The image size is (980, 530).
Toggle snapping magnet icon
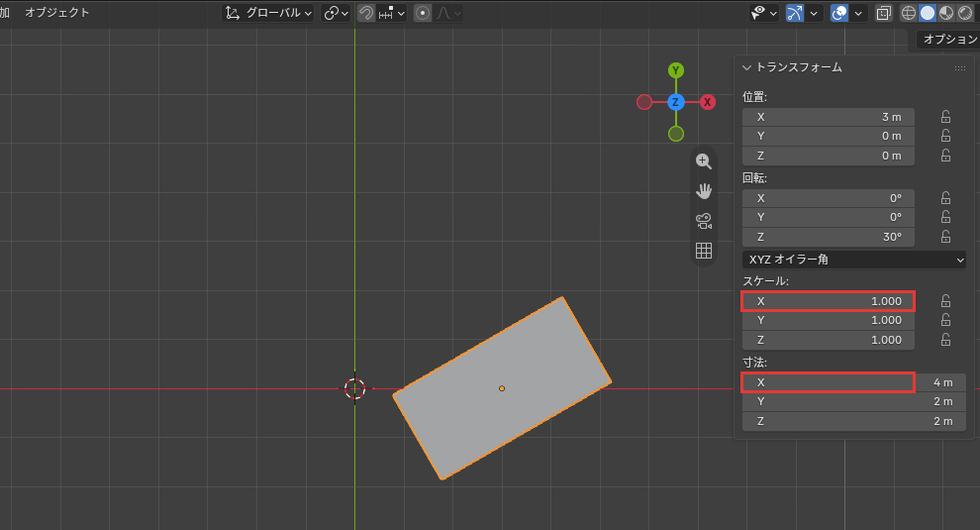tap(366, 13)
